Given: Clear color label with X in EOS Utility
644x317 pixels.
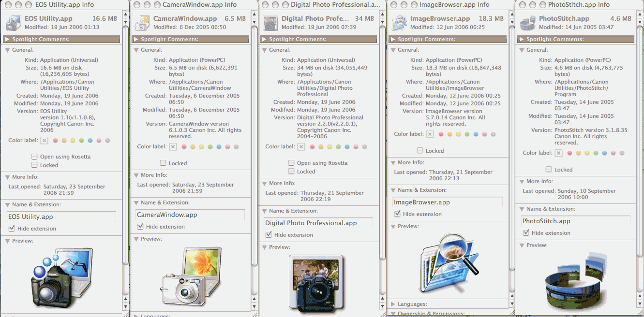Looking at the screenshot, I should coord(44,141).
